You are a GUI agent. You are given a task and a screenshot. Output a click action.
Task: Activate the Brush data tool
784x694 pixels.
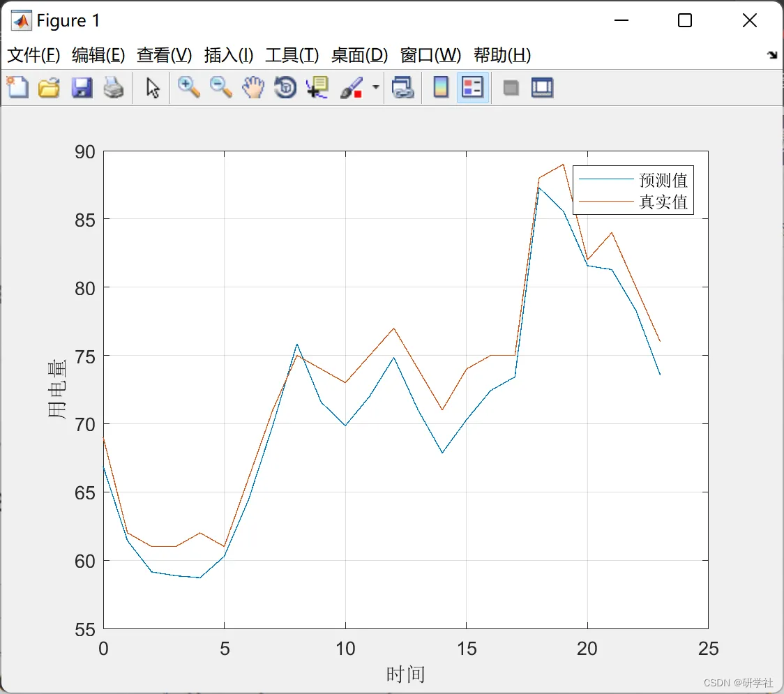click(352, 87)
